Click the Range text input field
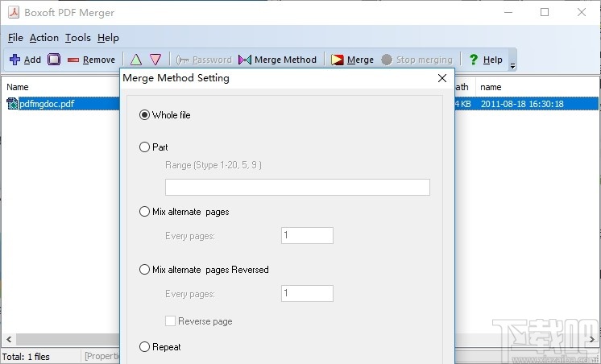 click(x=297, y=187)
